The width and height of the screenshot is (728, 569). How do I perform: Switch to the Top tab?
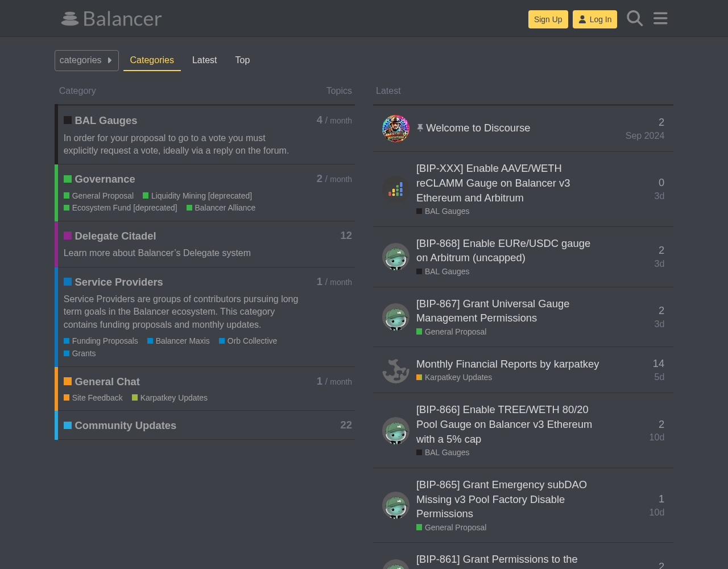click(x=242, y=60)
